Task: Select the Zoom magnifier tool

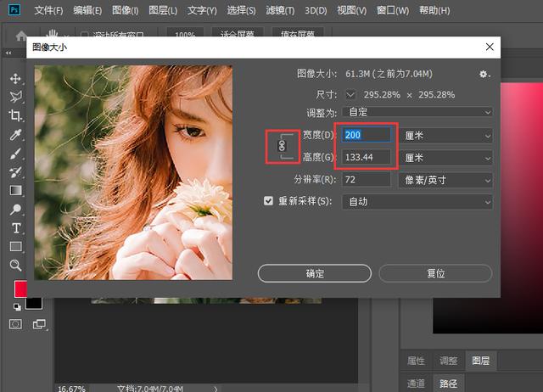Action: tap(15, 265)
